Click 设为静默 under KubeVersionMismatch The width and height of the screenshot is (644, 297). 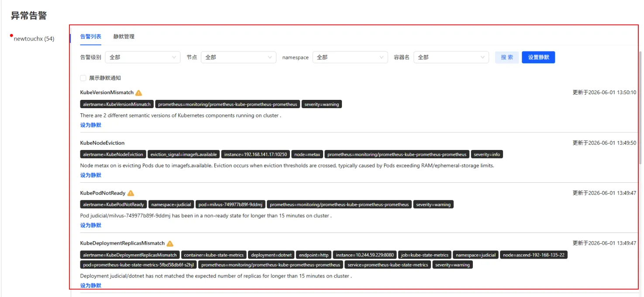click(91, 125)
